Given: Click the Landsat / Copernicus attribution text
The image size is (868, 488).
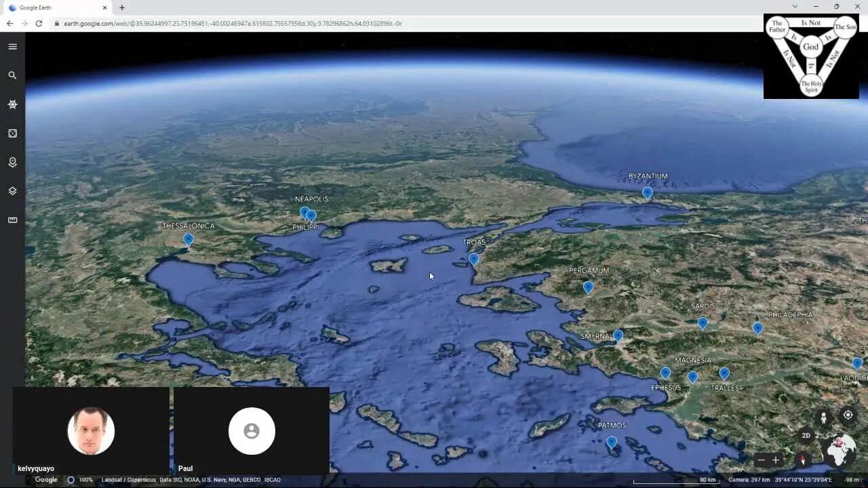Looking at the screenshot, I should click(129, 480).
